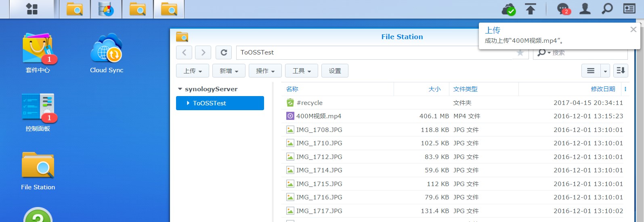
Task: Switch to the fourth File Station taskbar icon
Action: coord(169,9)
